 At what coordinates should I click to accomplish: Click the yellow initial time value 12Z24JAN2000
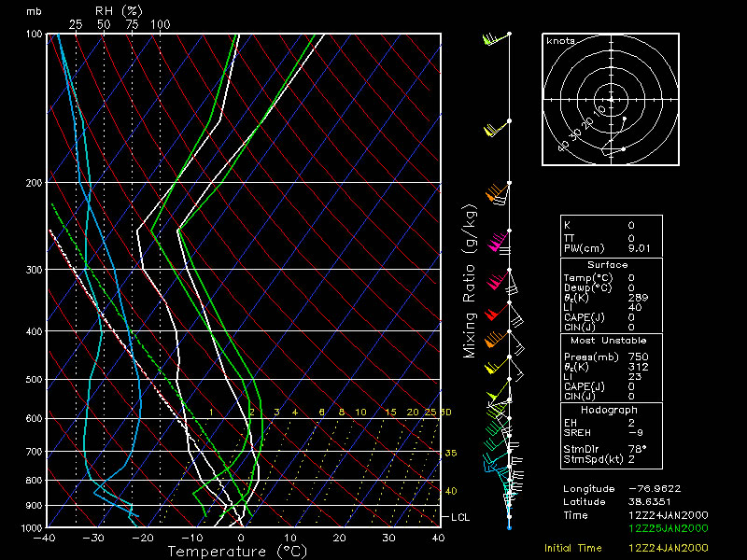tap(669, 549)
